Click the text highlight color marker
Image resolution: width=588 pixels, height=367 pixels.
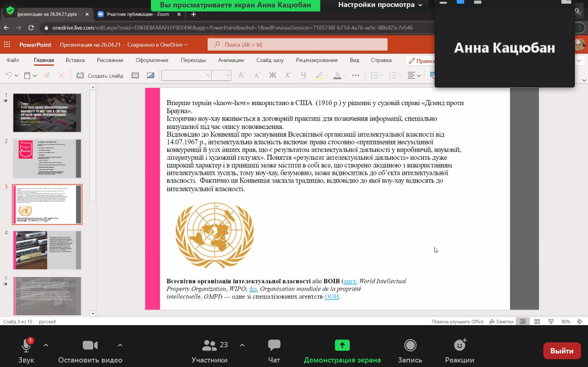(319, 75)
